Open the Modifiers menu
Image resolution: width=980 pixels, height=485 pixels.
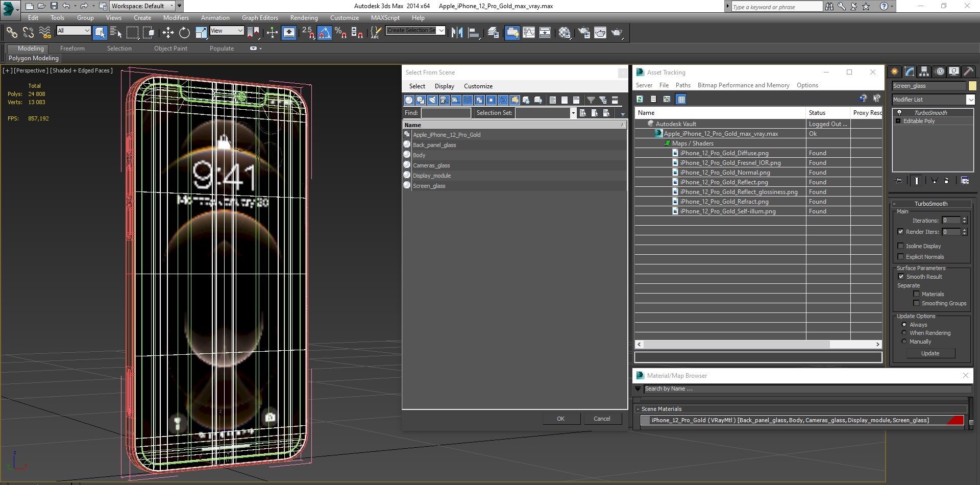click(x=176, y=17)
